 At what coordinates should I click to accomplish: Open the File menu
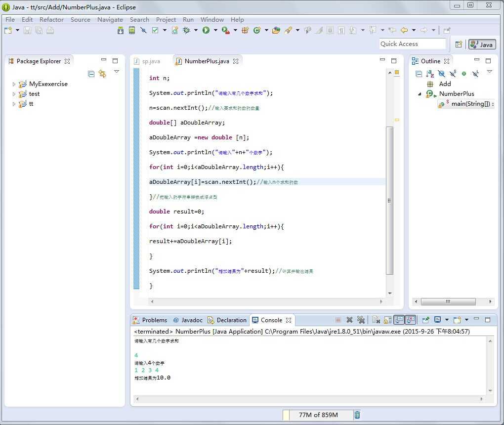(10, 20)
